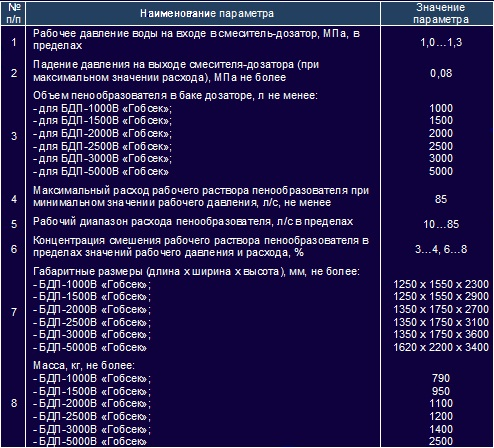Click the mass value 790
The height and width of the screenshot is (448, 494).
441,378
